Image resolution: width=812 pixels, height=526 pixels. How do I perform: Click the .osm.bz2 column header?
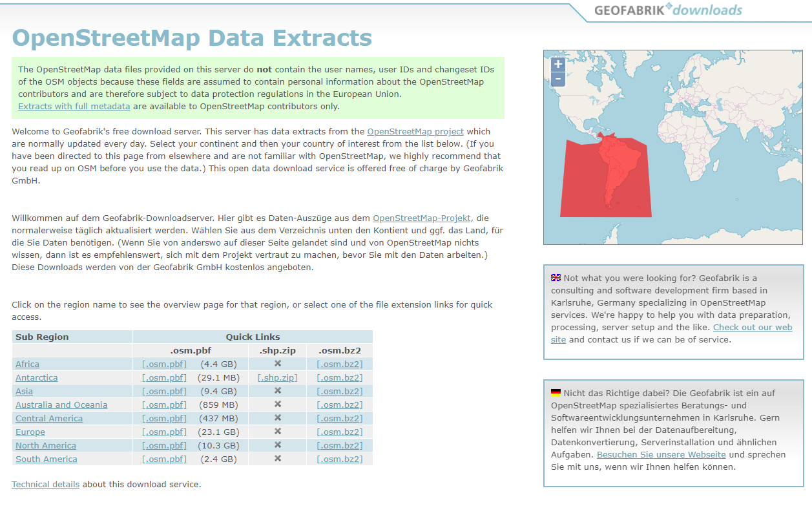point(340,351)
